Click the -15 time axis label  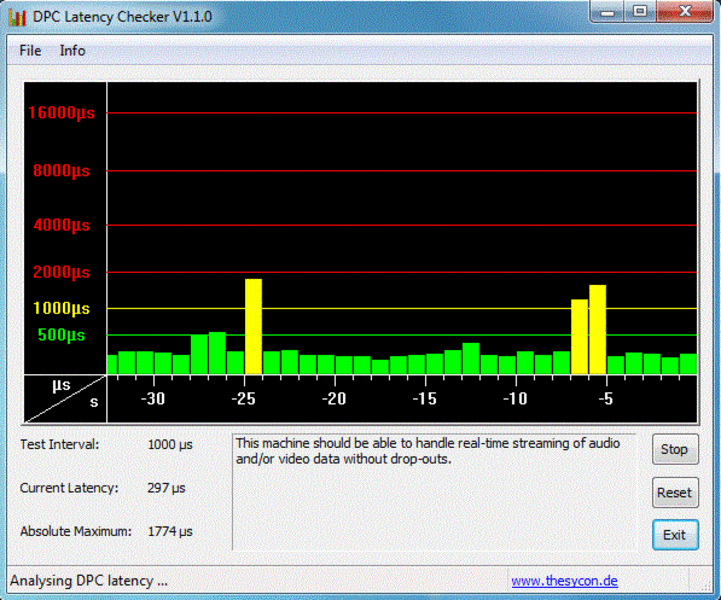pos(424,398)
